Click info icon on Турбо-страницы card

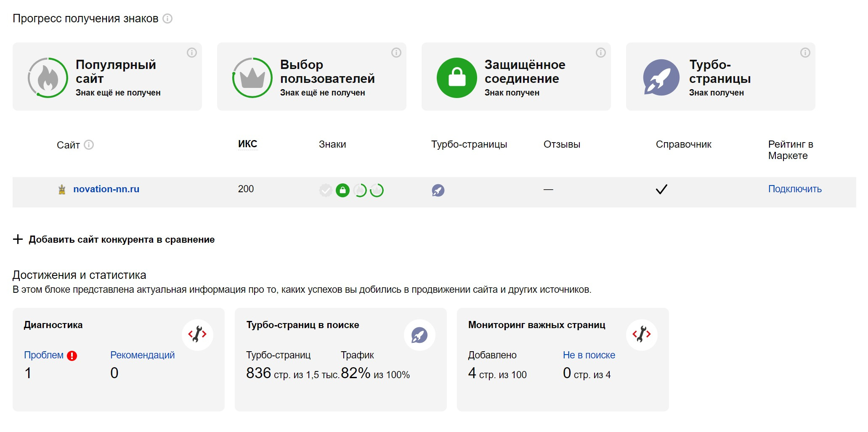point(805,53)
